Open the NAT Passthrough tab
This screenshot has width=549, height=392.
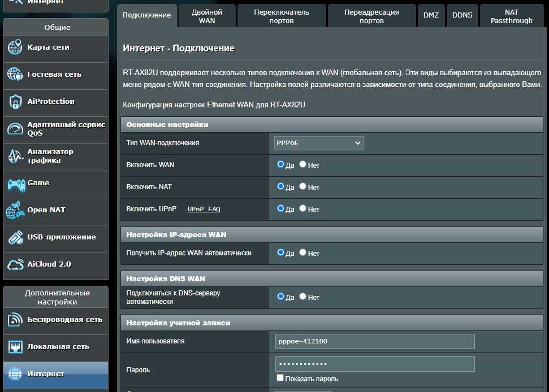pyautogui.click(x=512, y=16)
